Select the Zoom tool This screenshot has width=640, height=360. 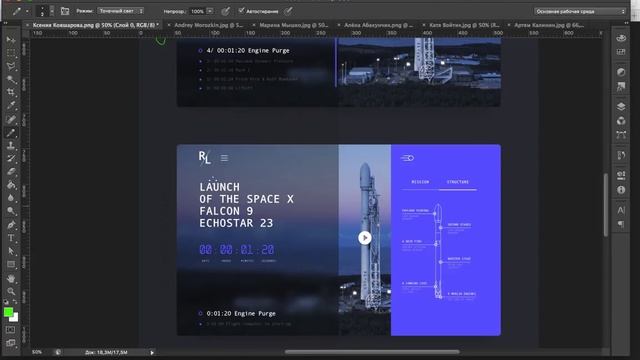[x=11, y=291]
